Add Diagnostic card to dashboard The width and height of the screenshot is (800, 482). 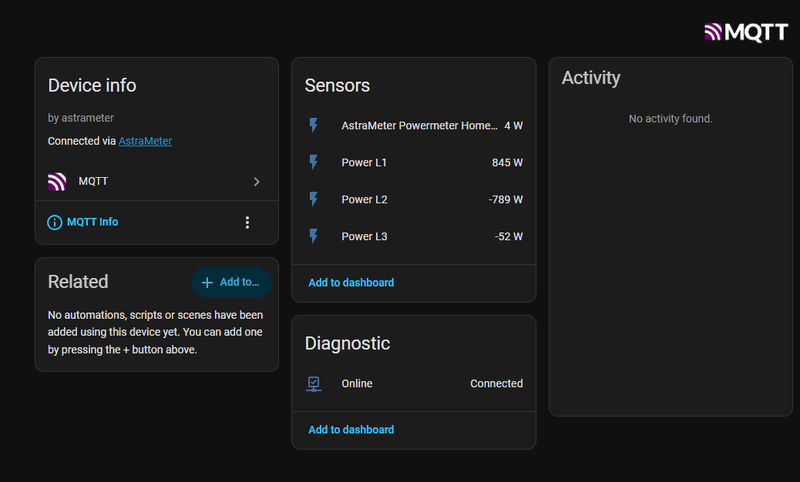click(x=351, y=430)
